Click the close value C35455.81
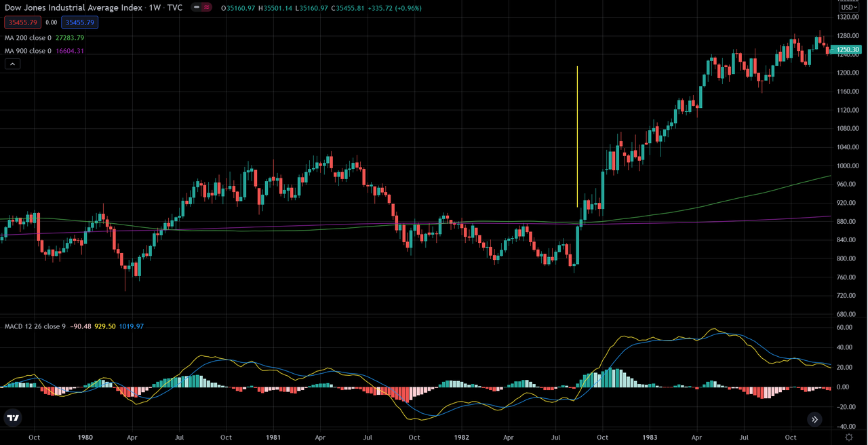 coord(347,7)
